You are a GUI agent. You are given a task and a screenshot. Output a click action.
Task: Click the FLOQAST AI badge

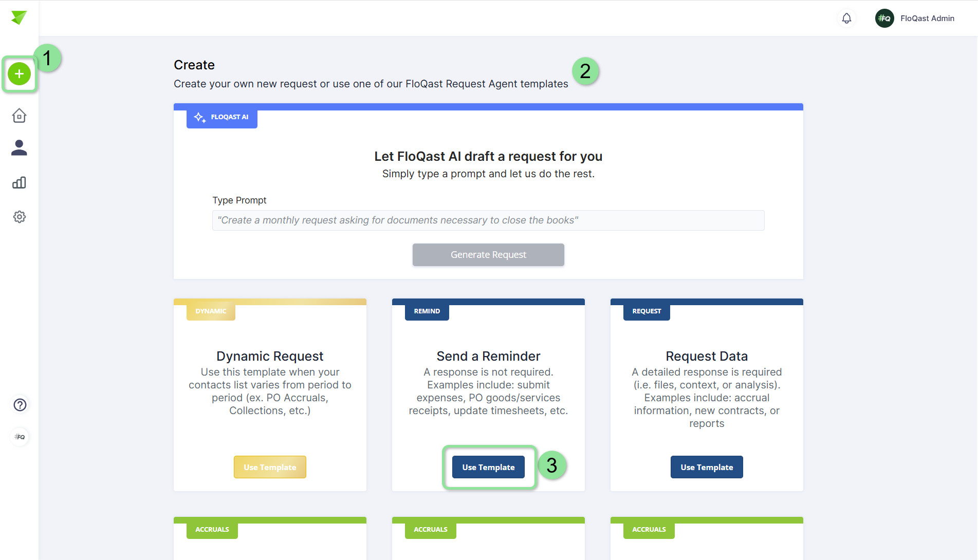coord(222,117)
